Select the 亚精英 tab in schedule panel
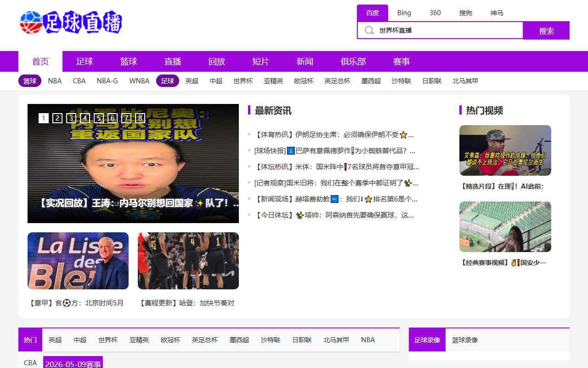 [x=139, y=340]
